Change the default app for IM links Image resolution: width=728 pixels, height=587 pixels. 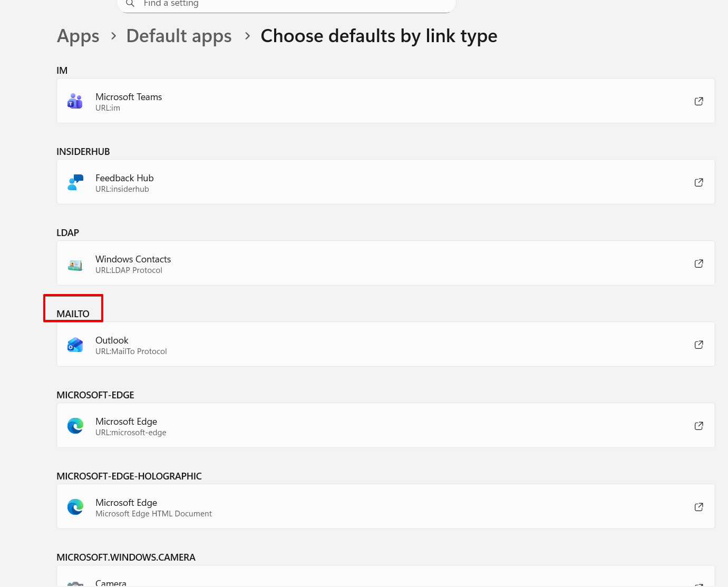[x=386, y=101]
